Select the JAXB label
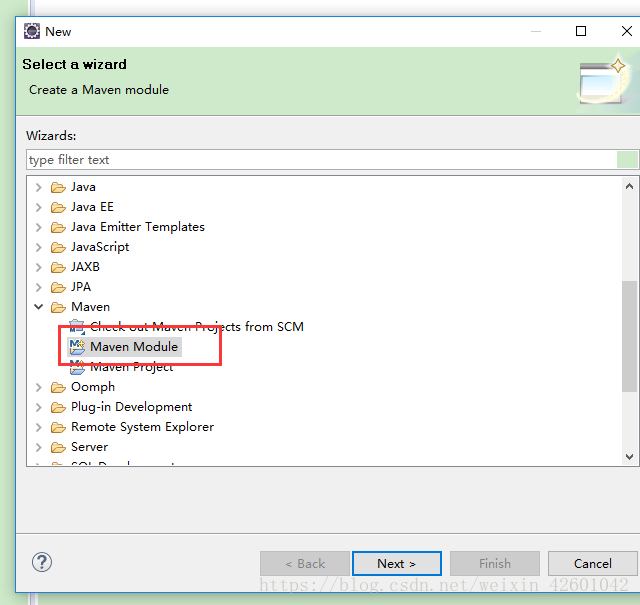 85,267
